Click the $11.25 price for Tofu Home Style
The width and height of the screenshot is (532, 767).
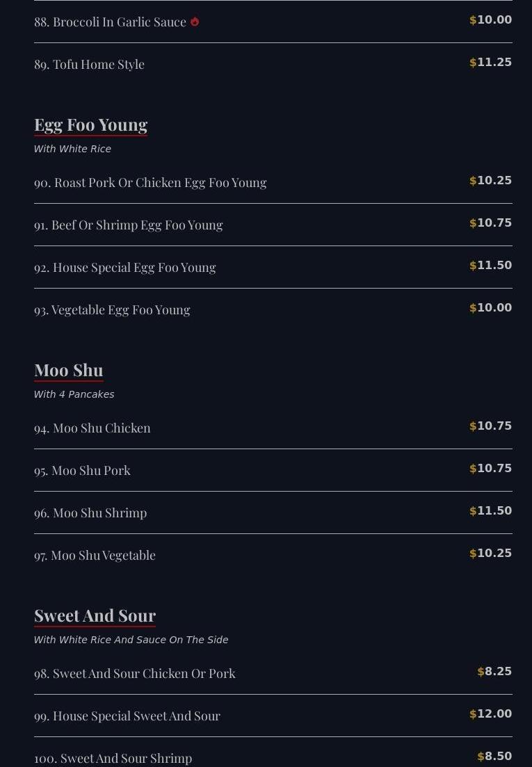click(491, 63)
